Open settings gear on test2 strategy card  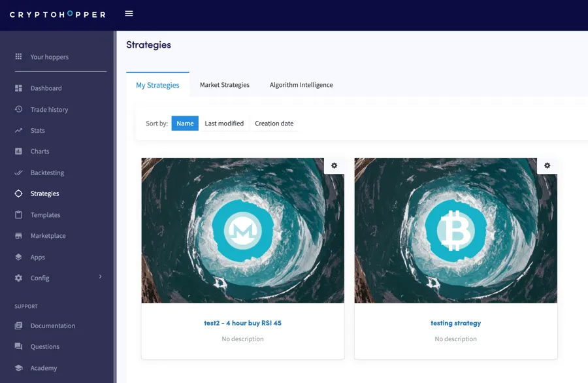coord(334,165)
